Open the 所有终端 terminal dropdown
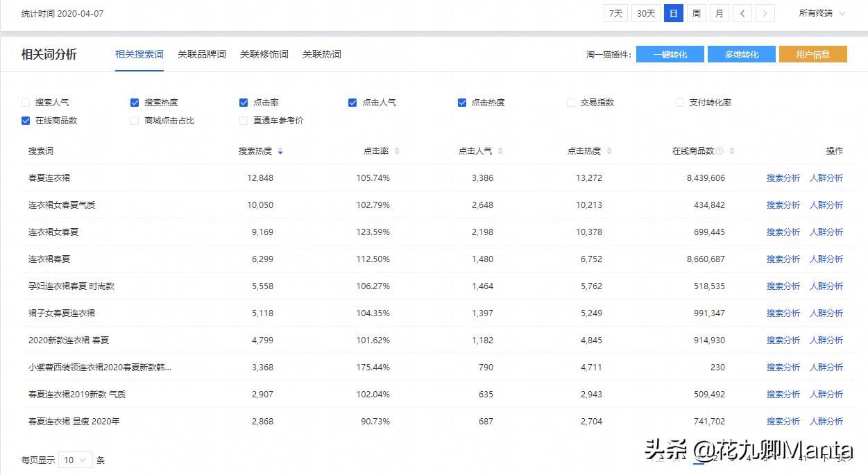Screen dimensions: 868x475 click(x=822, y=12)
